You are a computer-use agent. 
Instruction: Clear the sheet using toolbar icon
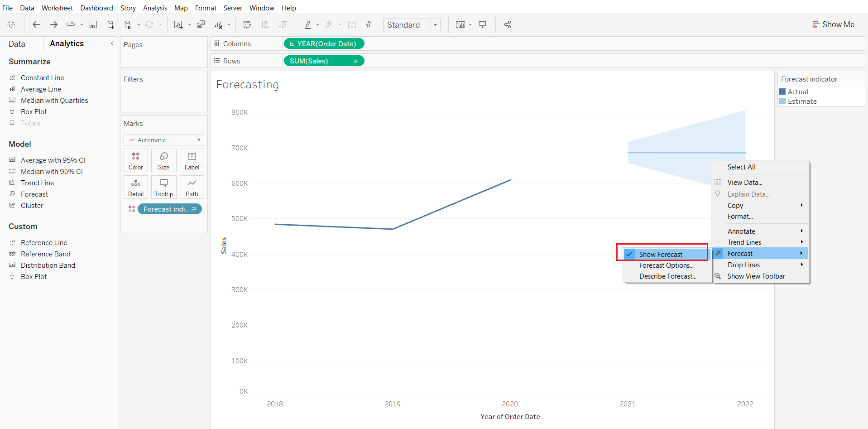click(x=218, y=24)
